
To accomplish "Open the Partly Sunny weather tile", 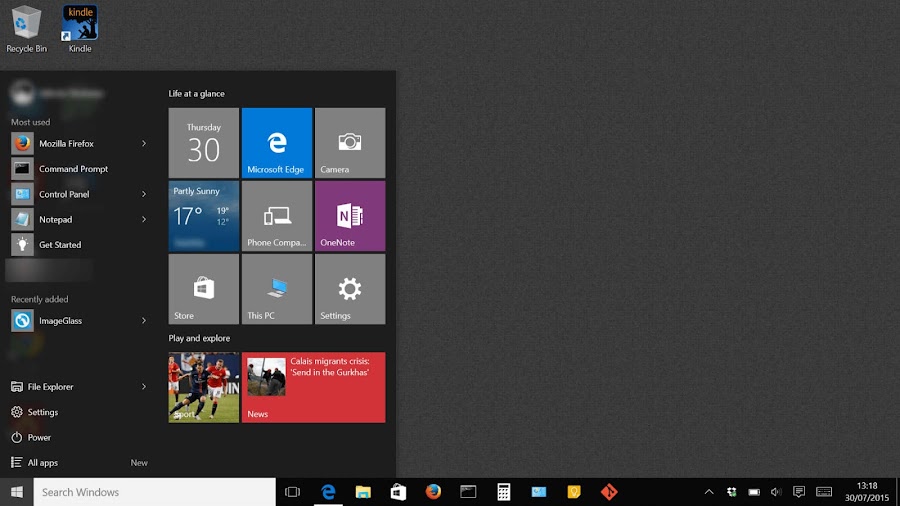I will tap(204, 216).
